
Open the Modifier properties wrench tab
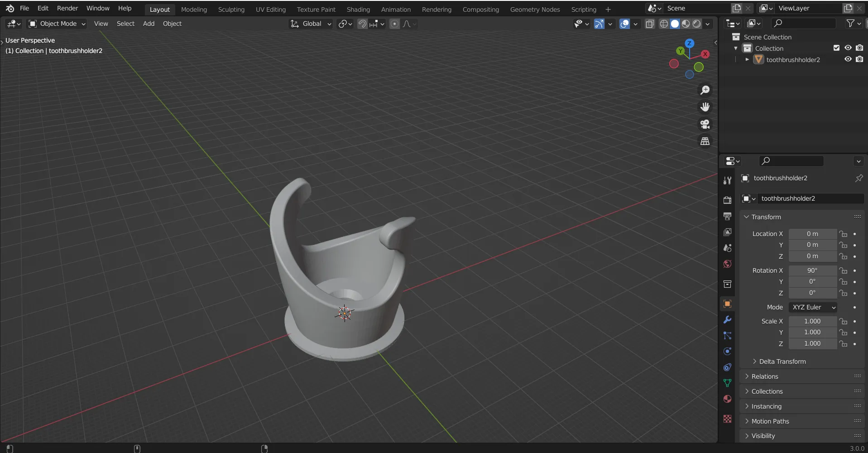[x=727, y=319]
